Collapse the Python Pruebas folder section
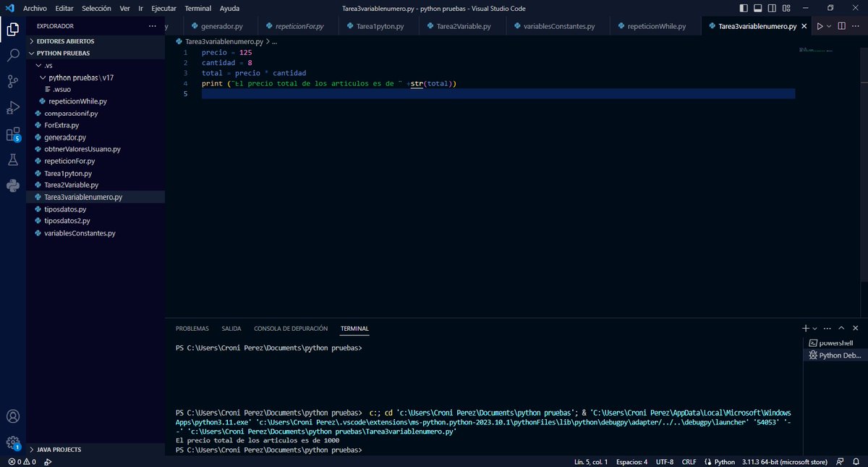Image resolution: width=868 pixels, height=467 pixels. 95,53
